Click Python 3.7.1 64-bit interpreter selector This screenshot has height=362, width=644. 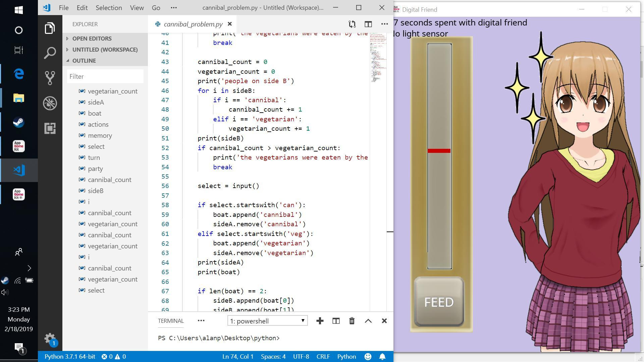click(70, 357)
